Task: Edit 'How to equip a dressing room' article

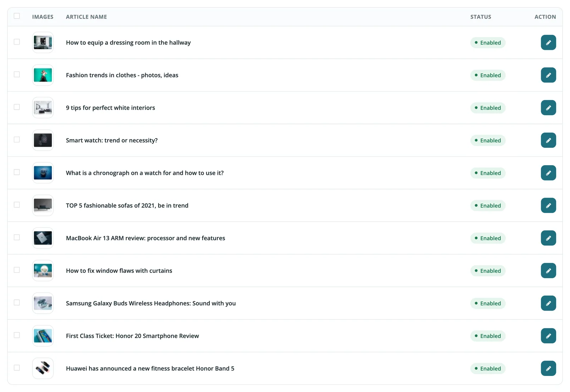Action: [x=548, y=42]
